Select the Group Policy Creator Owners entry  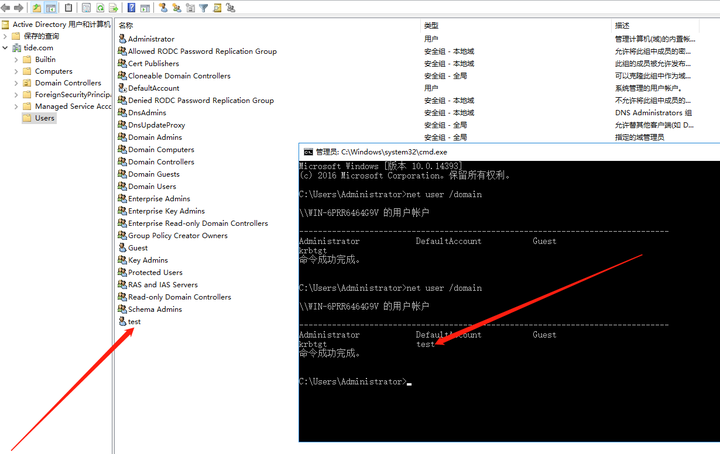(x=178, y=235)
